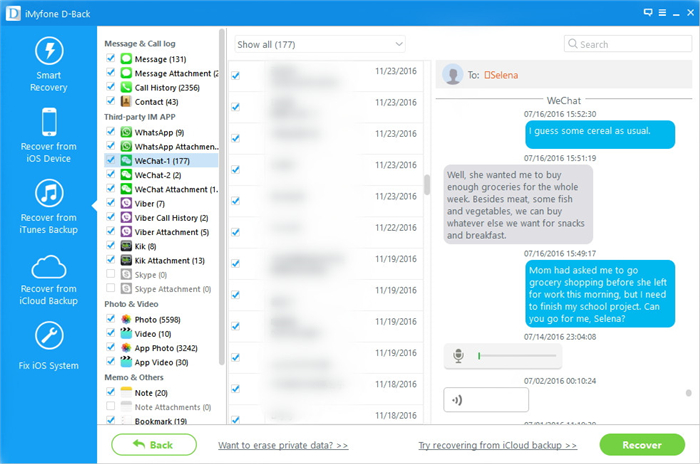The height and width of the screenshot is (464, 700).
Task: Open the Fix iOS System wrench icon
Action: (x=49, y=335)
